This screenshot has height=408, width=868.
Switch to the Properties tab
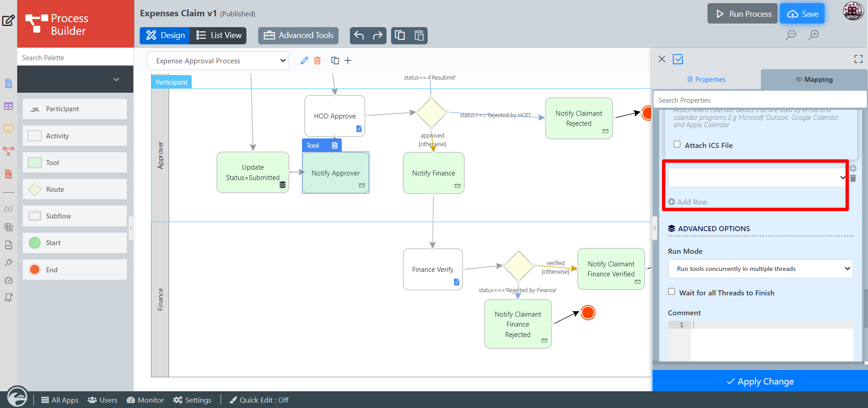point(706,80)
